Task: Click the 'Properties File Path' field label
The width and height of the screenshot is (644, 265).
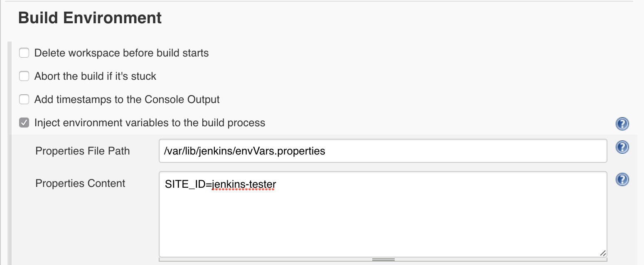Action: [83, 151]
